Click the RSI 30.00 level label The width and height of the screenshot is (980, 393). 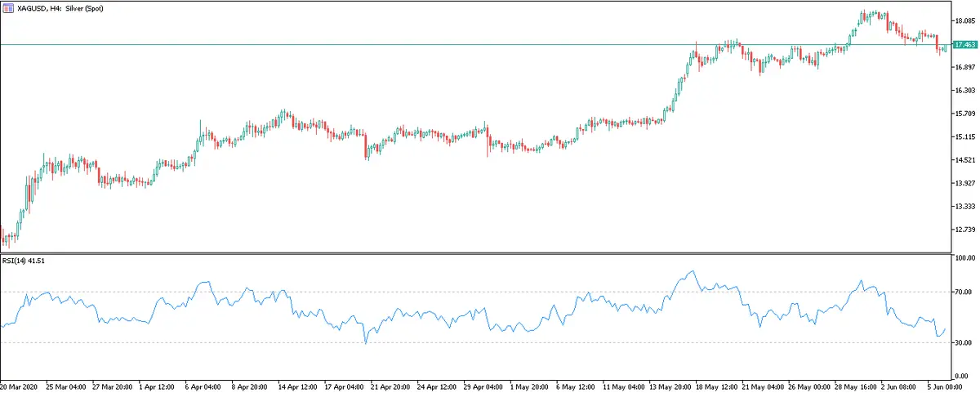point(965,342)
